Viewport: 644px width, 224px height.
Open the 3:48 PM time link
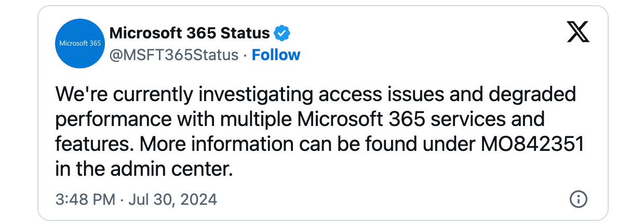tap(85, 199)
